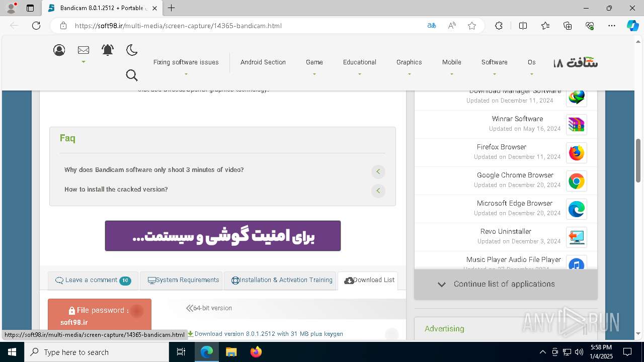Image resolution: width=644 pixels, height=362 pixels.
Task: Refresh the page with reload button
Action: point(36,26)
